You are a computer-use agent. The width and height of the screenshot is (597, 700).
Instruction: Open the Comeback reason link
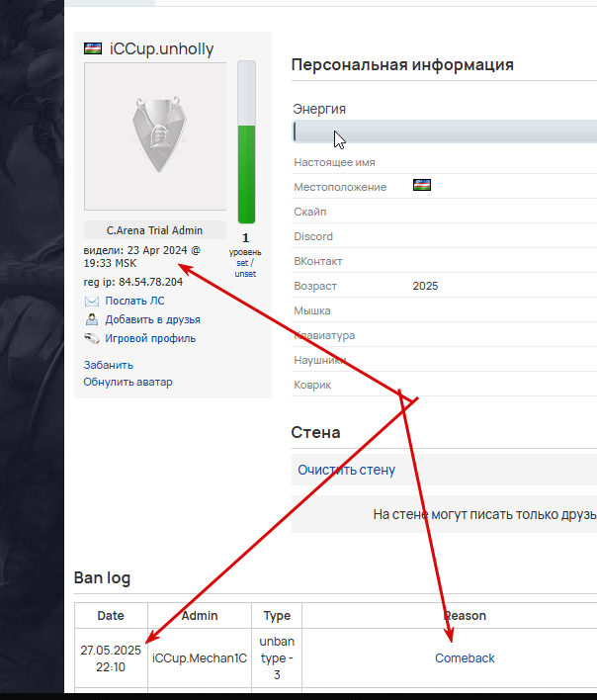[x=465, y=658]
